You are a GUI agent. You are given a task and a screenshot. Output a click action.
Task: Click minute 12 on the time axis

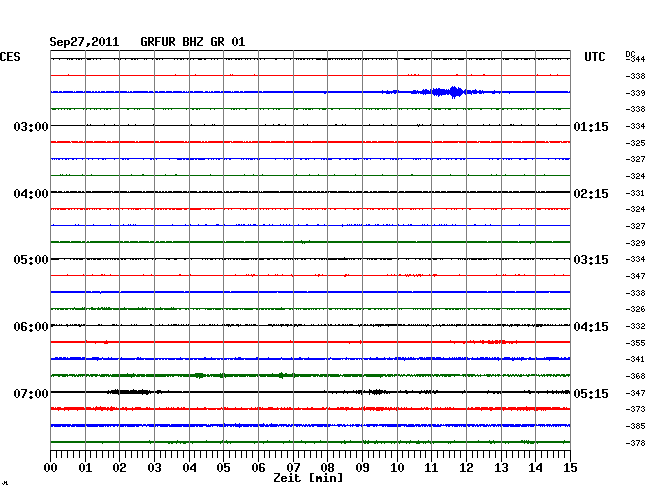click(466, 468)
